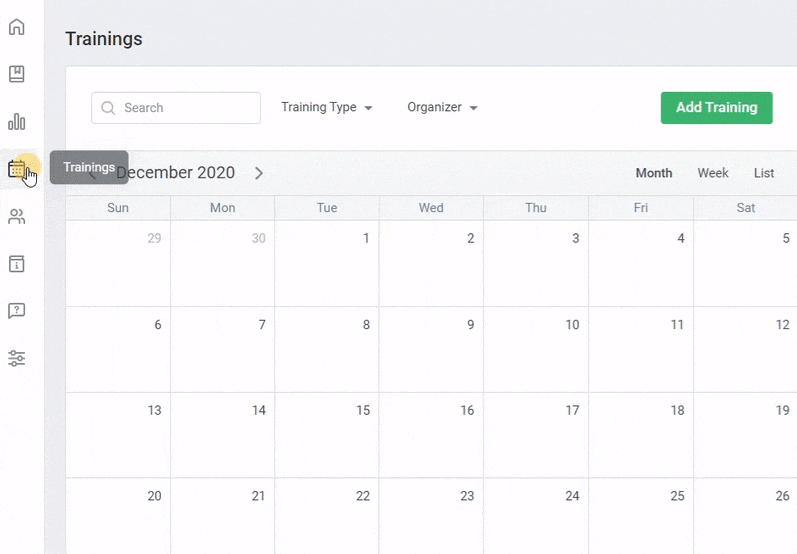
Task: Switch to List view
Action: coord(764,173)
